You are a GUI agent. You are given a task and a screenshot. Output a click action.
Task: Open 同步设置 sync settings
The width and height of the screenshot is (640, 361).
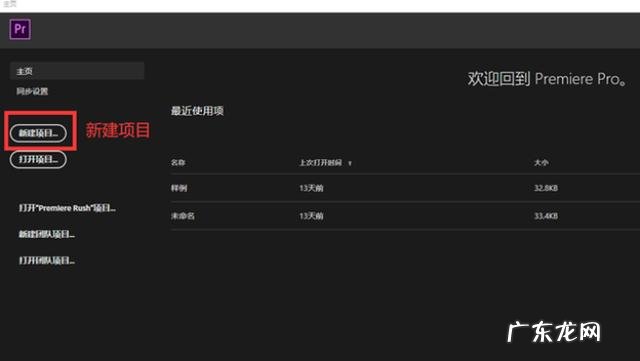[x=32, y=91]
